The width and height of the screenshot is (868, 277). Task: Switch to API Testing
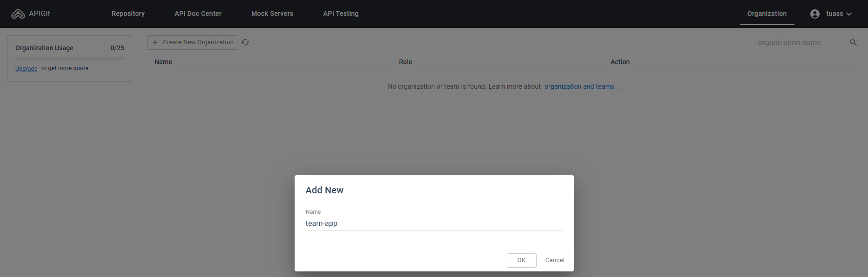tap(341, 14)
